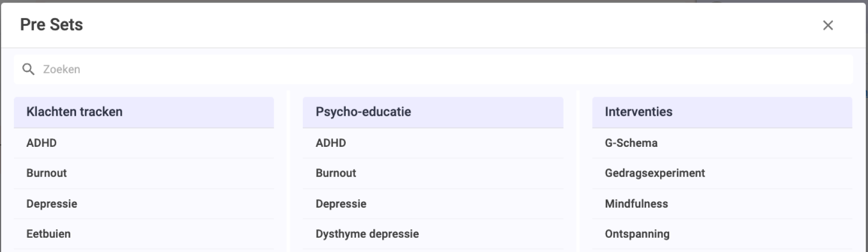Click the Pre Sets dialog title
The width and height of the screenshot is (868, 252).
pos(51,25)
